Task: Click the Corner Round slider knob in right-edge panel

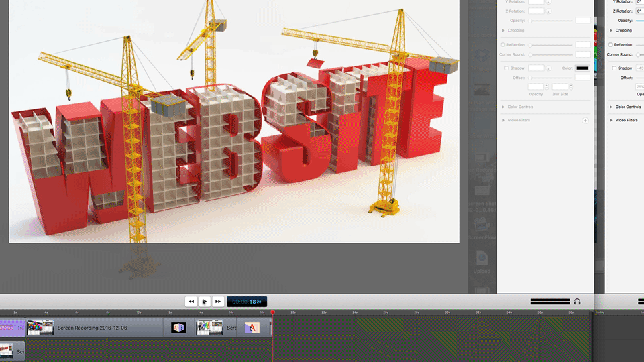Action: tap(638, 54)
